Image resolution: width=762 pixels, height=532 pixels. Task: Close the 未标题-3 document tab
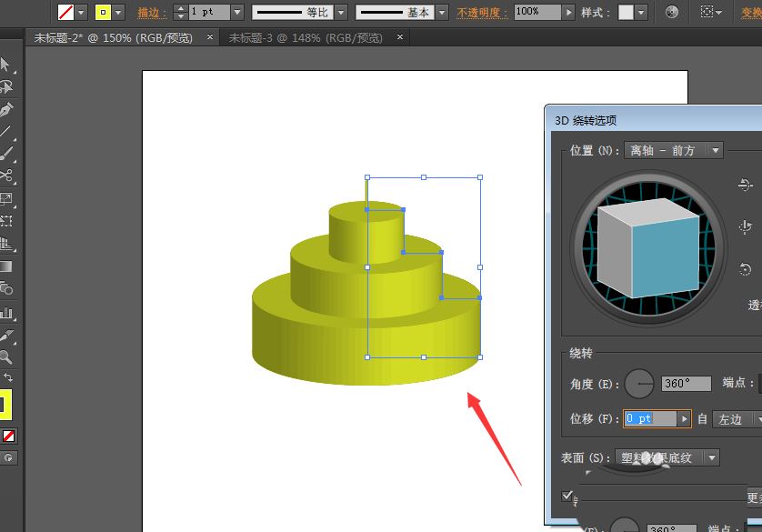pos(400,37)
